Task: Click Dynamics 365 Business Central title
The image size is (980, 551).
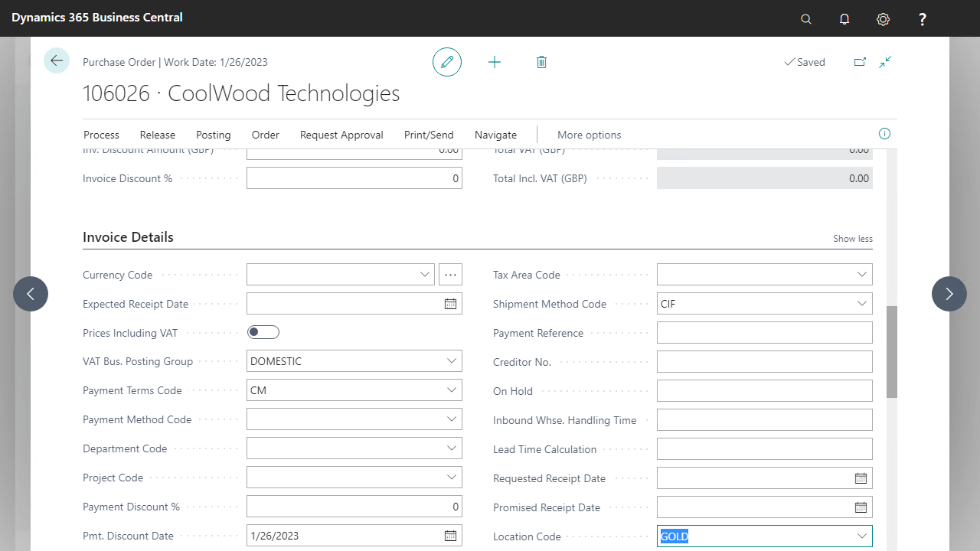Action: [97, 17]
